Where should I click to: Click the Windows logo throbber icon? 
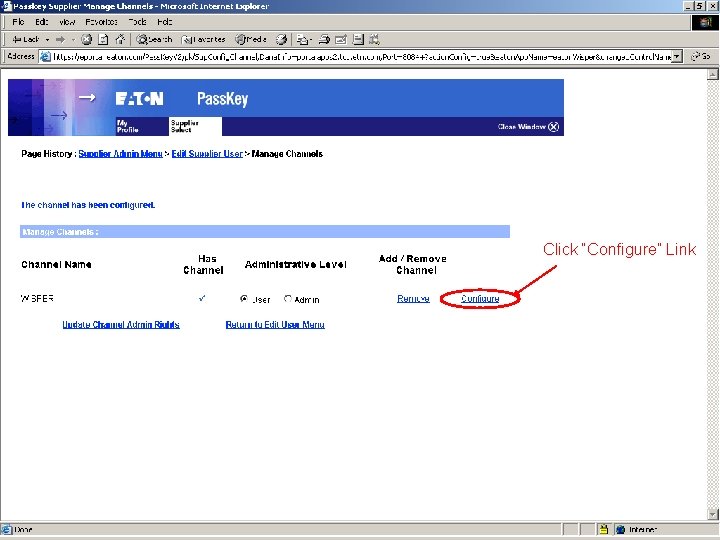click(x=705, y=22)
